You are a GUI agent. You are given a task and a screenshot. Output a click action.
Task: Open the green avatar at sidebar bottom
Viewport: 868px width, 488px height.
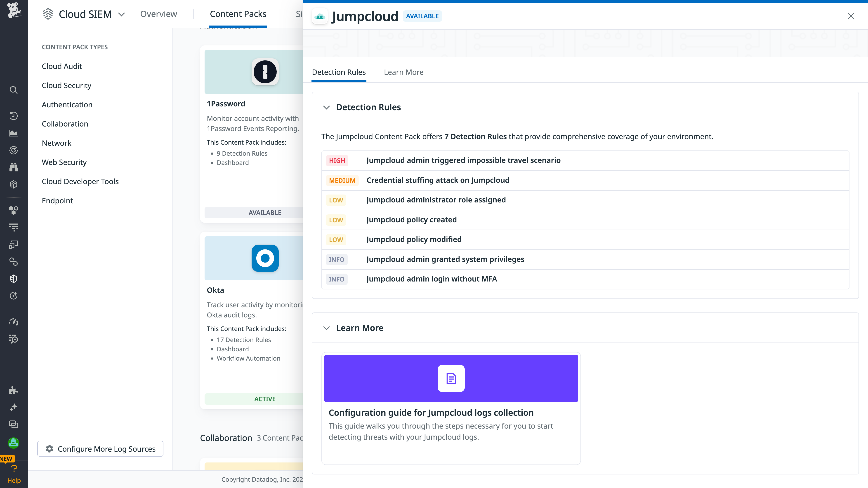tap(14, 443)
